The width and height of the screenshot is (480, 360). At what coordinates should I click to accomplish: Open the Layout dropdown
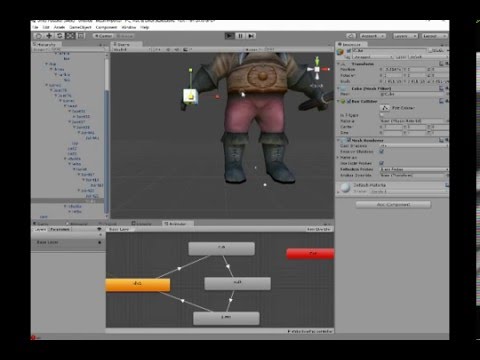coord(434,36)
